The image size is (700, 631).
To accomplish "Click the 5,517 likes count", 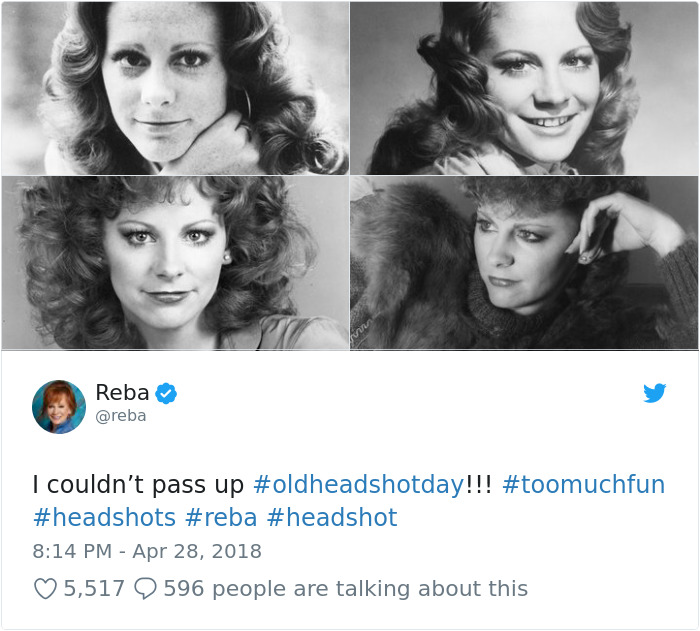I will pyautogui.click(x=94, y=589).
